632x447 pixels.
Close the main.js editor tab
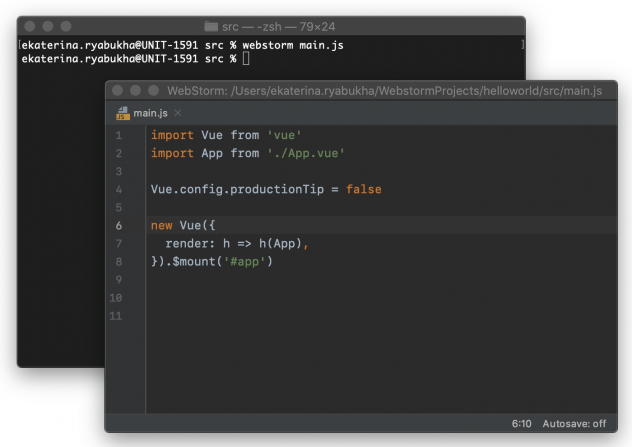pos(178,114)
